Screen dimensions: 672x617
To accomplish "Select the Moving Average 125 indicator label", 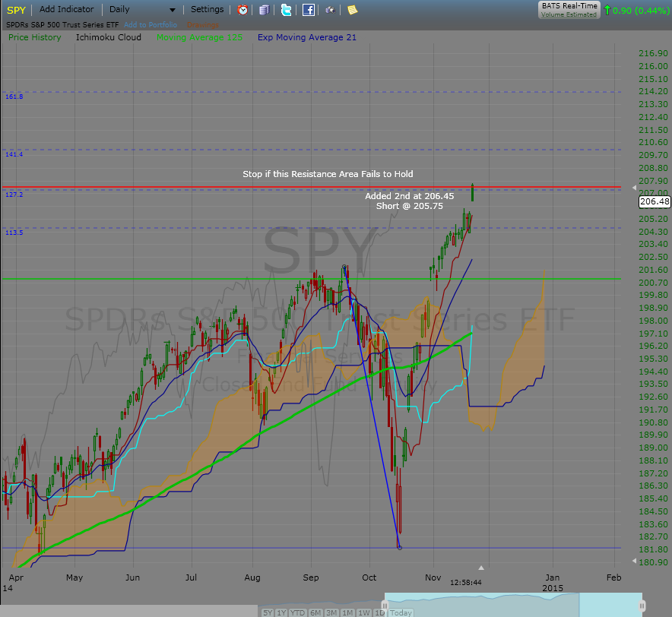I will pyautogui.click(x=199, y=37).
